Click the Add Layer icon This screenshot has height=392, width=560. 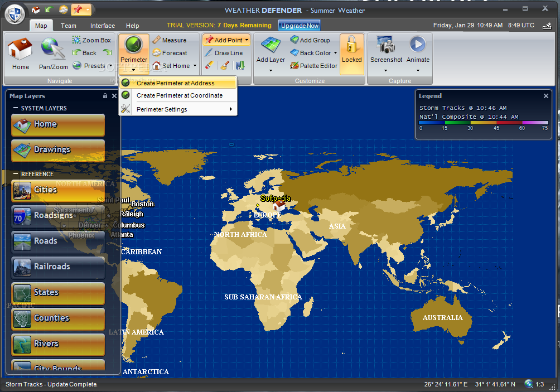coord(271,46)
